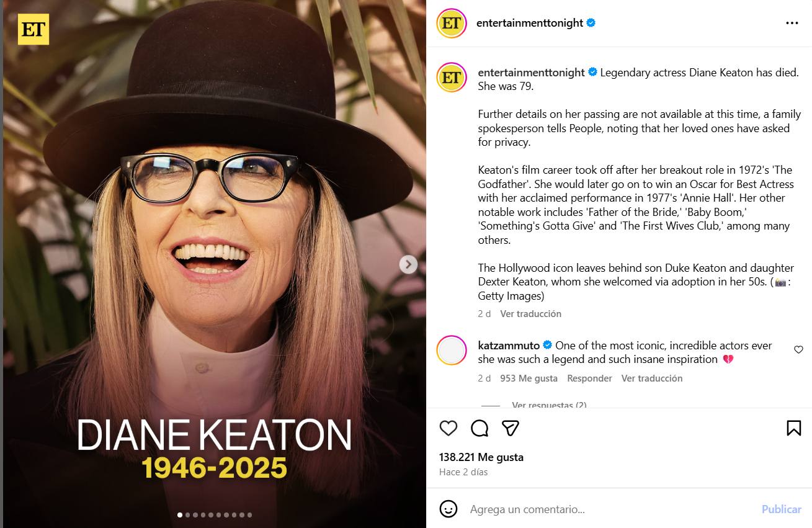Viewport: 812px width, 528px height.
Task: Like katzammuto's comment with small heart
Action: (x=798, y=350)
